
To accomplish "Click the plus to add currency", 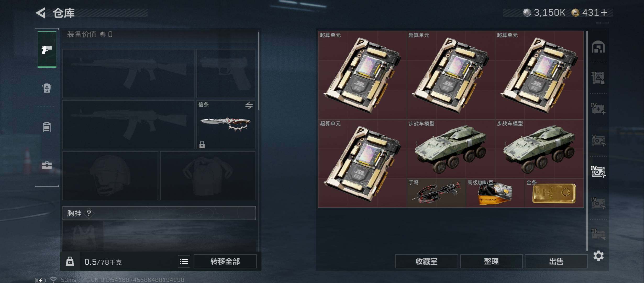I will pos(604,13).
